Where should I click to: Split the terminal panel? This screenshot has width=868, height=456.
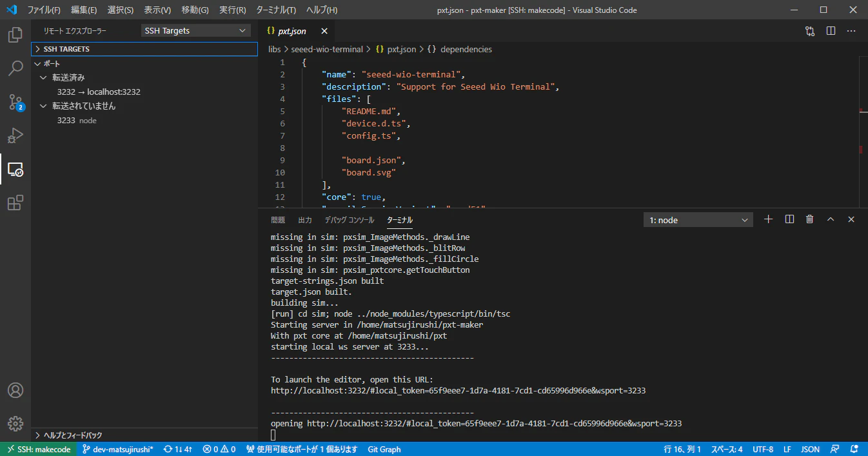[789, 219]
